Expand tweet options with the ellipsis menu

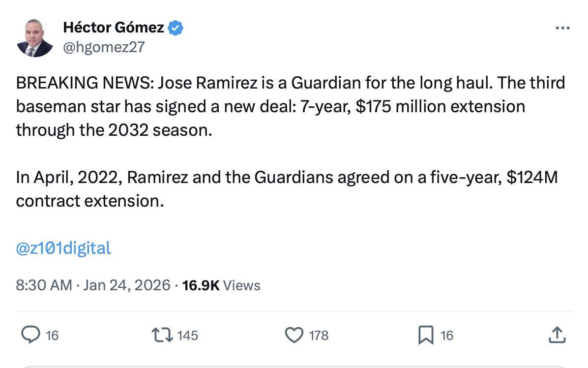pos(562,28)
